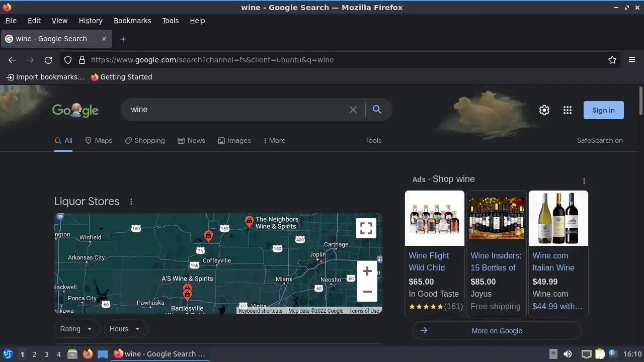644x362 pixels.
Task: Open Wine.com Italian Wine ad link
Action: point(553,261)
